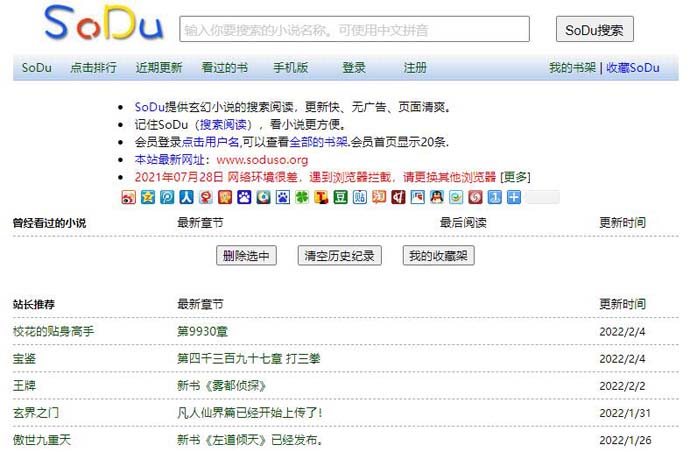Click the 最后阅读 column header
The image size is (690, 452).
[463, 223]
